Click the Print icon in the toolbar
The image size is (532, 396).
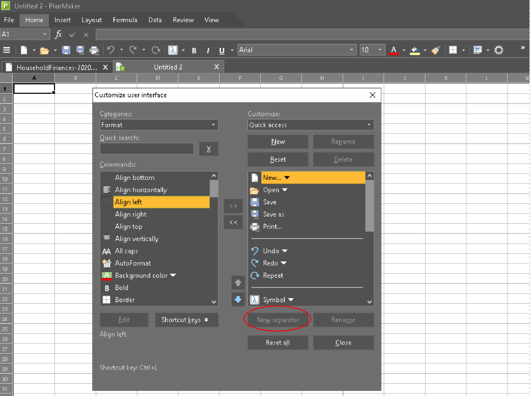coord(94,50)
